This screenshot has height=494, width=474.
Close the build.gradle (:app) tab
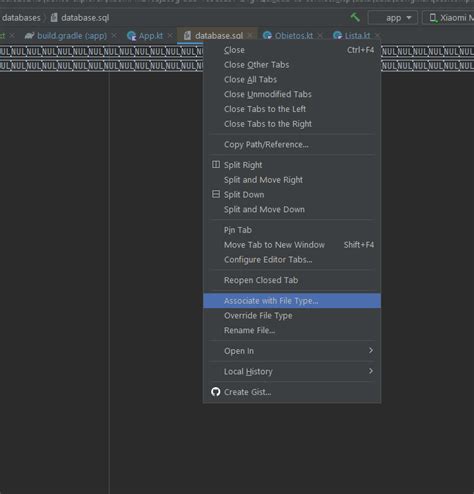[x=114, y=35]
